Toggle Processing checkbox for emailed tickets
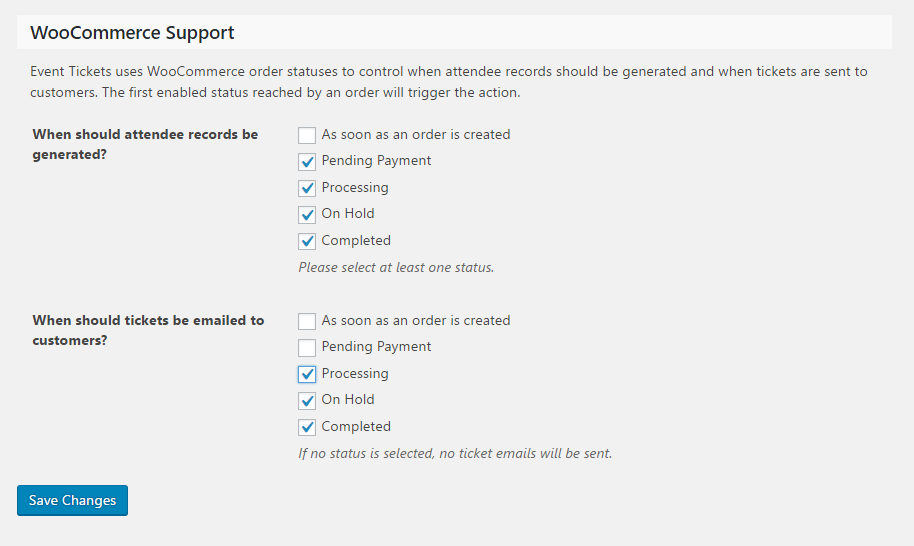This screenshot has width=914, height=546. [x=307, y=374]
